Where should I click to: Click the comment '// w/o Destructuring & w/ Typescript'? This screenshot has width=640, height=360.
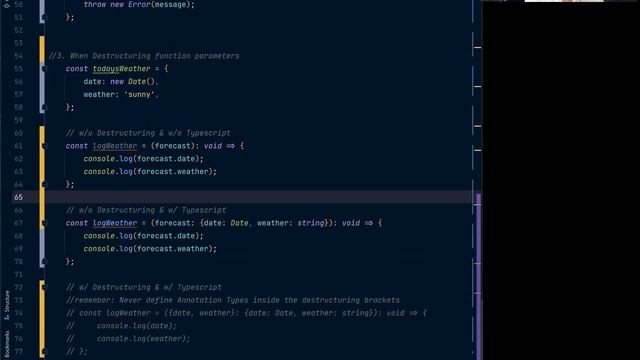pyautogui.click(x=146, y=210)
